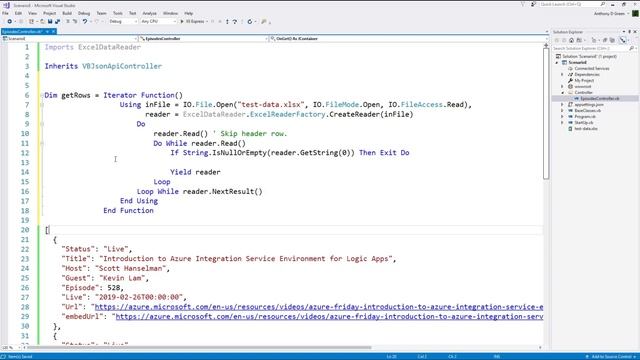Click the vertical scrollbar thumb of editor
The height and width of the screenshot is (360, 640).
[546, 113]
